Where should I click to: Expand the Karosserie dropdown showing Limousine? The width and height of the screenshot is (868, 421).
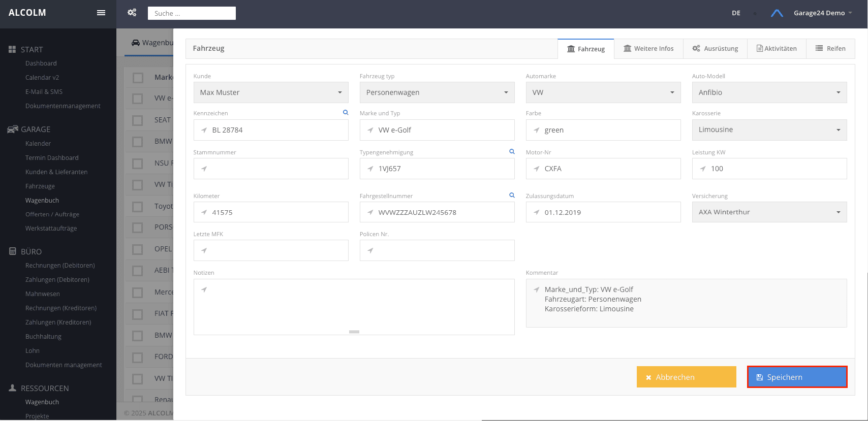coord(769,130)
